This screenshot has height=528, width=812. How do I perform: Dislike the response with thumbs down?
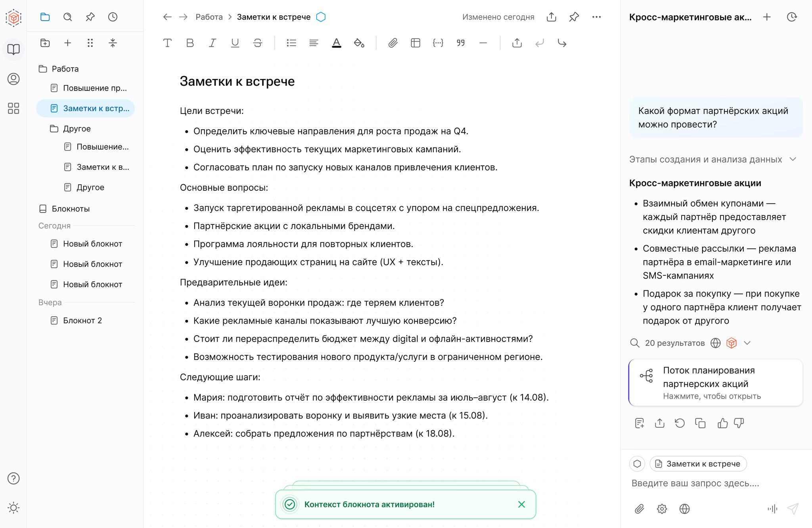tap(738, 423)
